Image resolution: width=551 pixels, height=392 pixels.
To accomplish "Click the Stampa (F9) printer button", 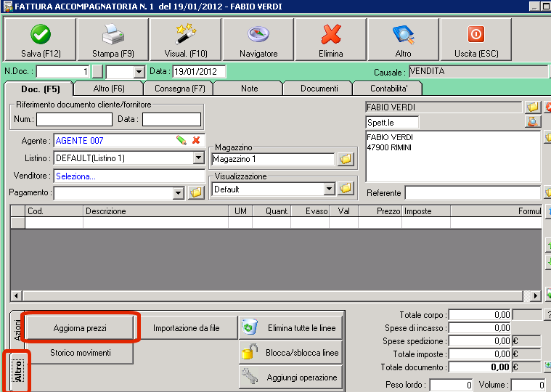I will click(113, 40).
